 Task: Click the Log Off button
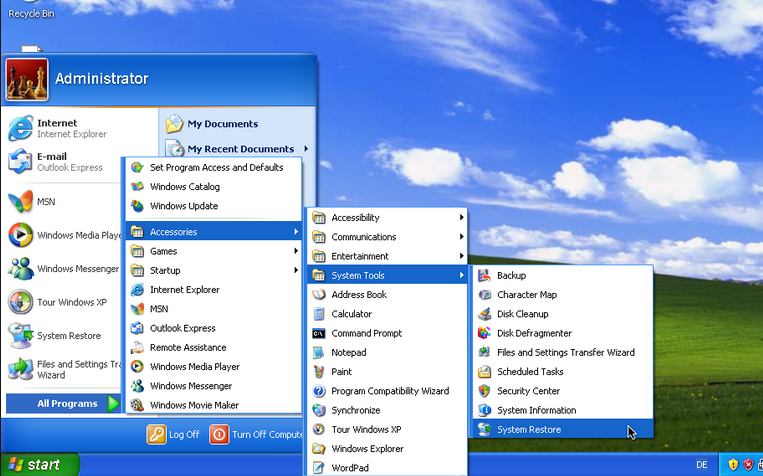pos(173,434)
